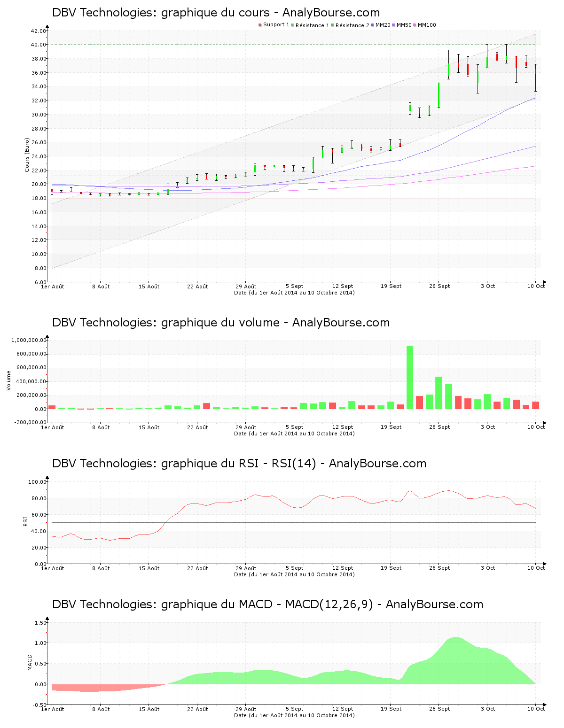Click '22 Août' date on the price chart

(197, 287)
